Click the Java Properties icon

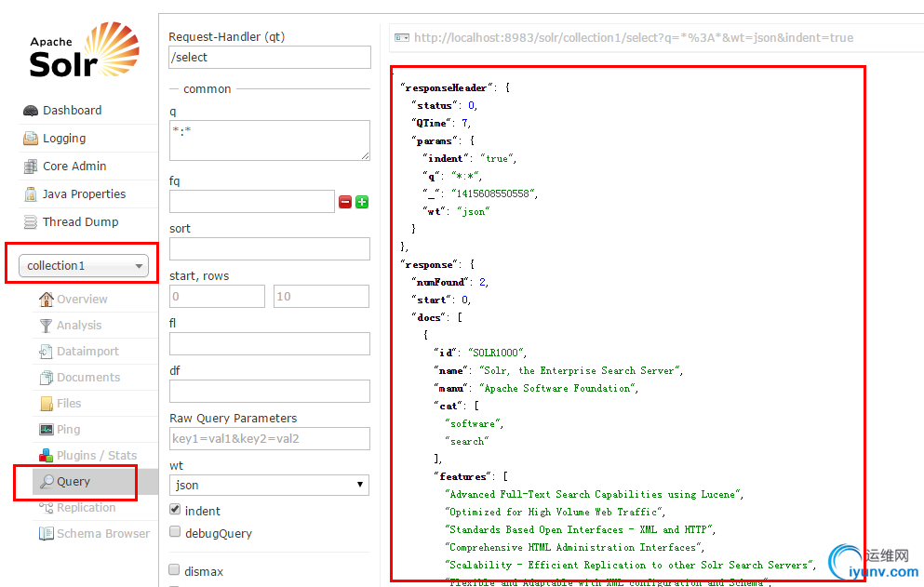coord(31,193)
